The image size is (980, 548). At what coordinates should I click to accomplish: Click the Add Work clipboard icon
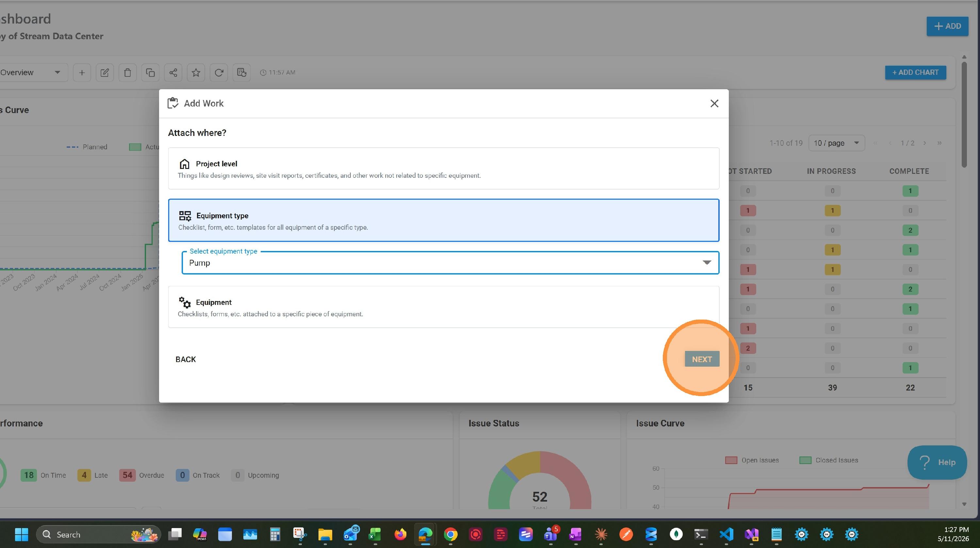[x=173, y=103]
